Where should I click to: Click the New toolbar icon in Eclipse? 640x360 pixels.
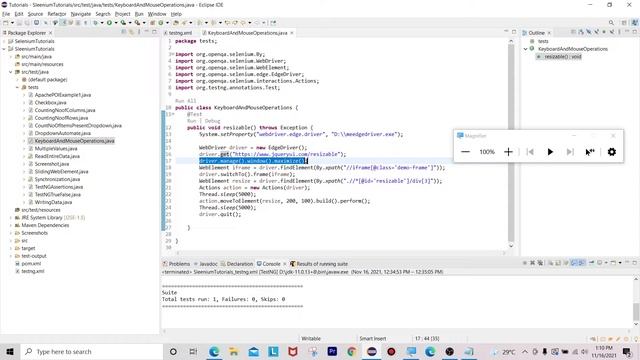click(6, 23)
